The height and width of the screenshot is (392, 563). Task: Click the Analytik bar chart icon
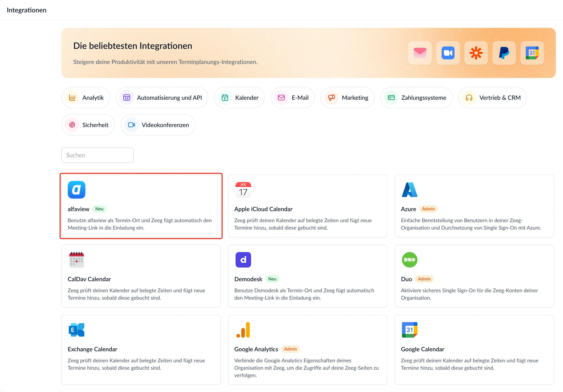pyautogui.click(x=72, y=98)
